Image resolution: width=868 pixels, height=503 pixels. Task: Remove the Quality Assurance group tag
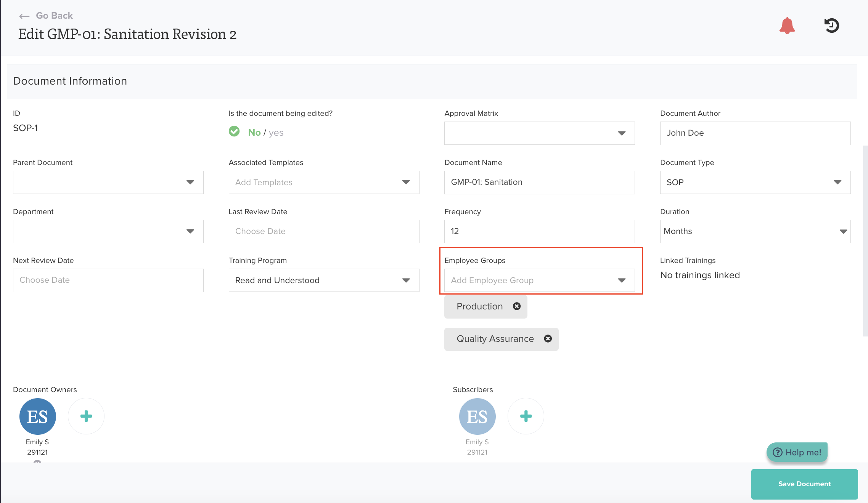(x=548, y=339)
